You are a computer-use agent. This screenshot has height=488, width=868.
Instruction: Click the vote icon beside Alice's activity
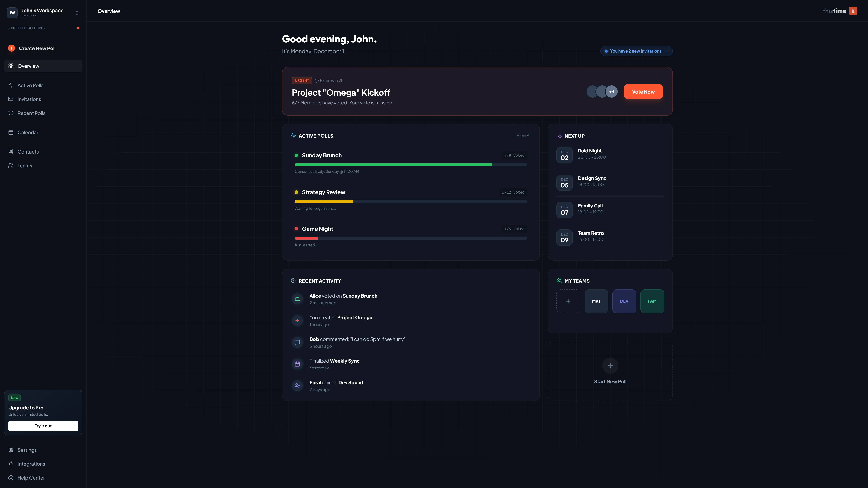click(297, 299)
